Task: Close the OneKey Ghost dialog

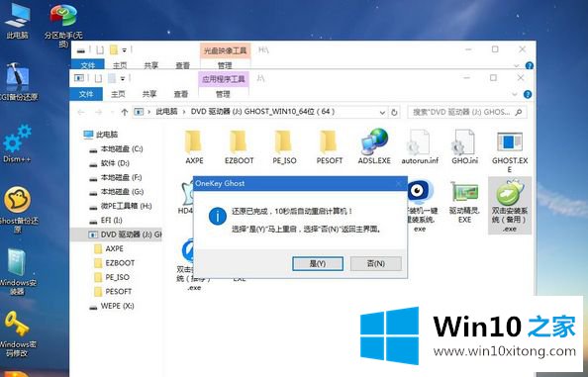Action: (x=399, y=184)
